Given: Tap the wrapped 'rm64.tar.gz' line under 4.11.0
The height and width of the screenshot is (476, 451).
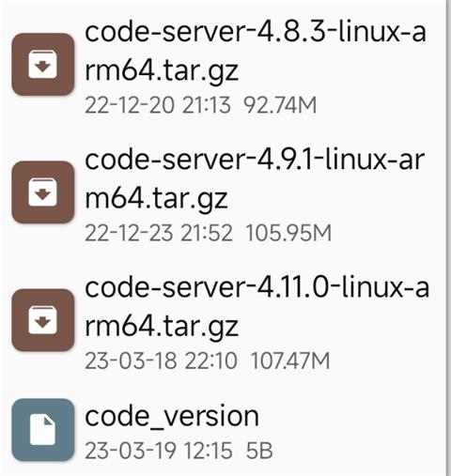Looking at the screenshot, I should coord(162,326).
